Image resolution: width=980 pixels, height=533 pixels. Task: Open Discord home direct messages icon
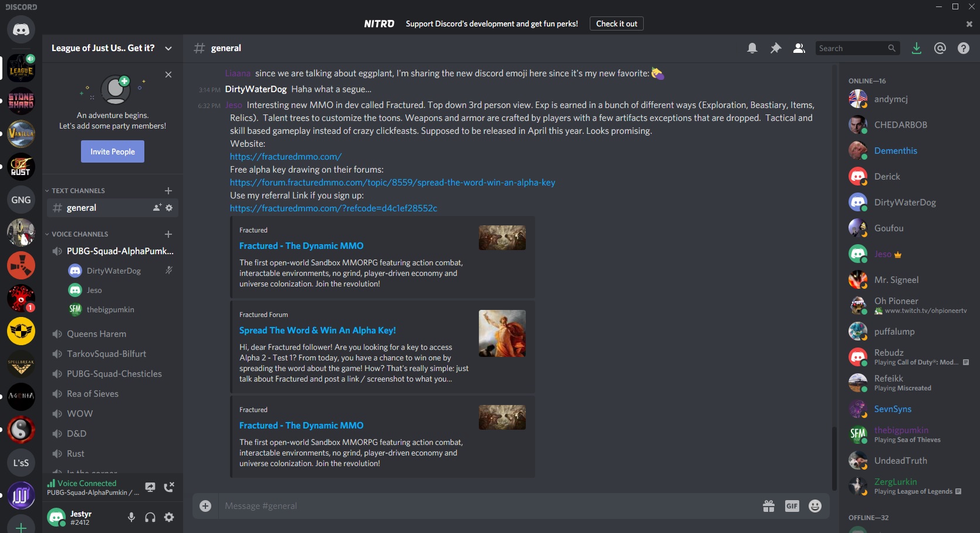pos(21,29)
